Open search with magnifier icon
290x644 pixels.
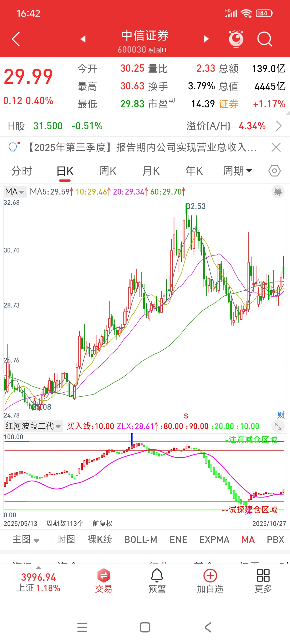(x=265, y=39)
